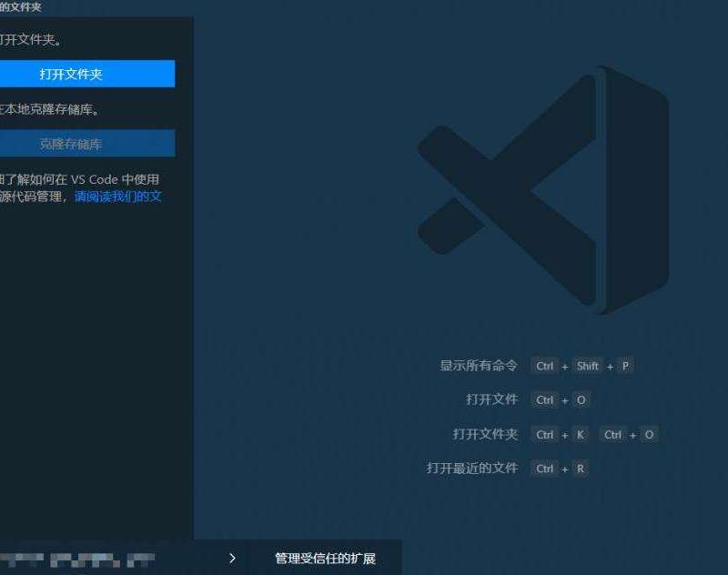The image size is (728, 575).
Task: Click the 打开文件 shortcut label
Action: click(x=491, y=399)
